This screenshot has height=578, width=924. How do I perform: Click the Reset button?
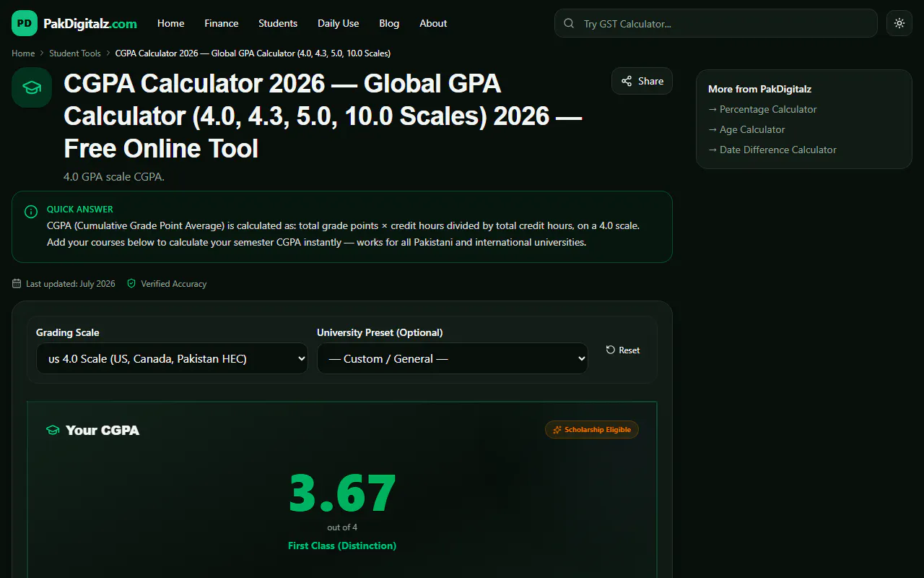pos(623,350)
